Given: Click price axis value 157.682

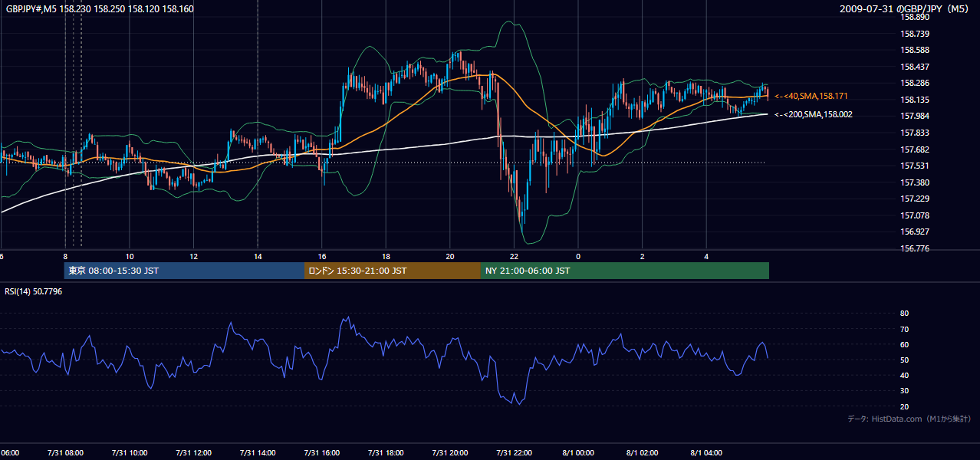Looking at the screenshot, I should (x=915, y=149).
